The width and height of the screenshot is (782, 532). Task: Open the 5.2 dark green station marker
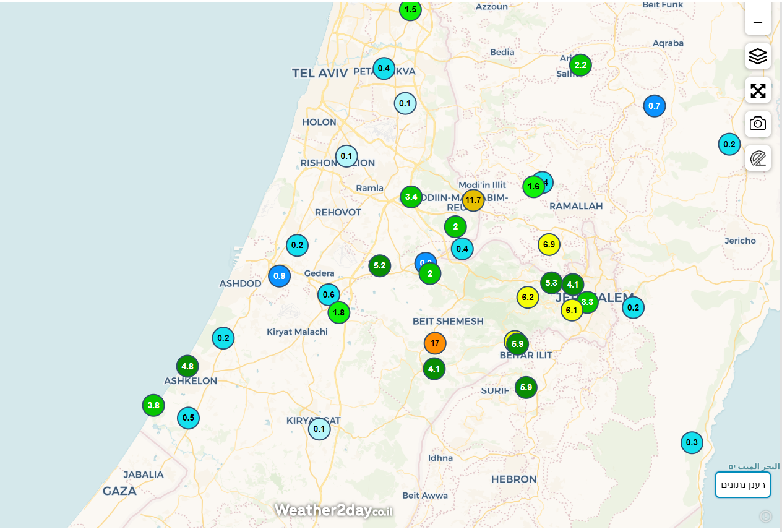coord(379,266)
